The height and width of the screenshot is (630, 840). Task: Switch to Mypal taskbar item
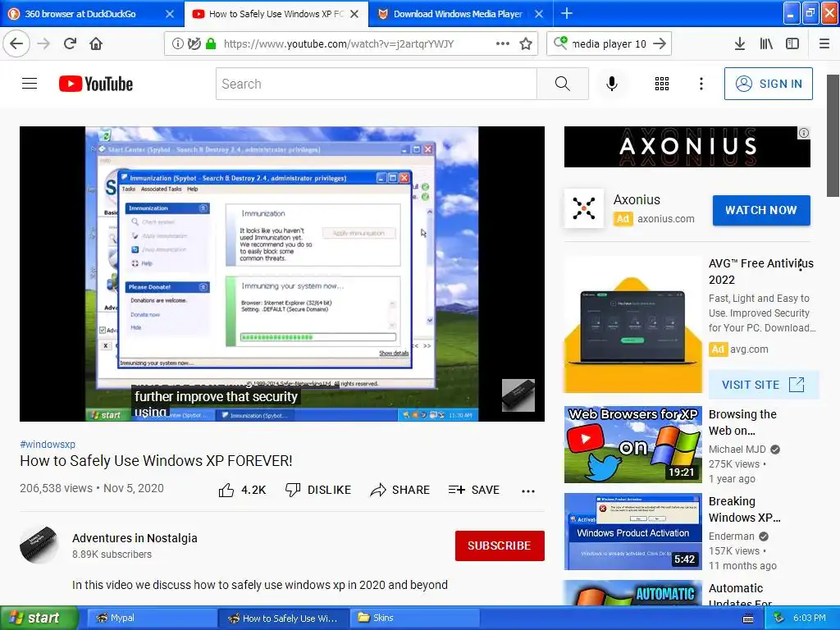point(150,618)
